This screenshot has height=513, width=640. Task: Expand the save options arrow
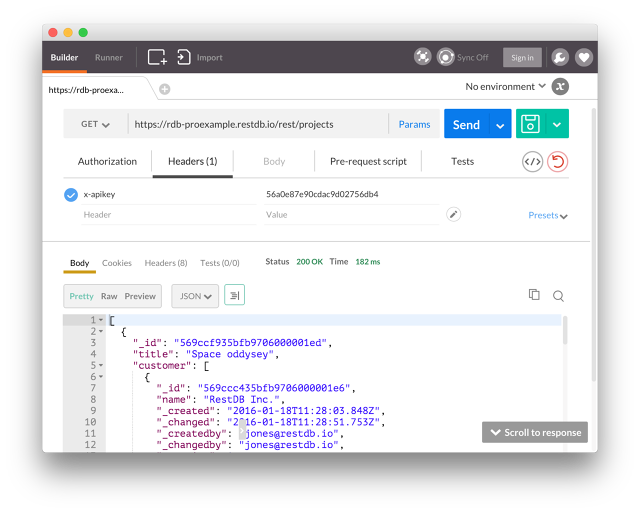557,124
